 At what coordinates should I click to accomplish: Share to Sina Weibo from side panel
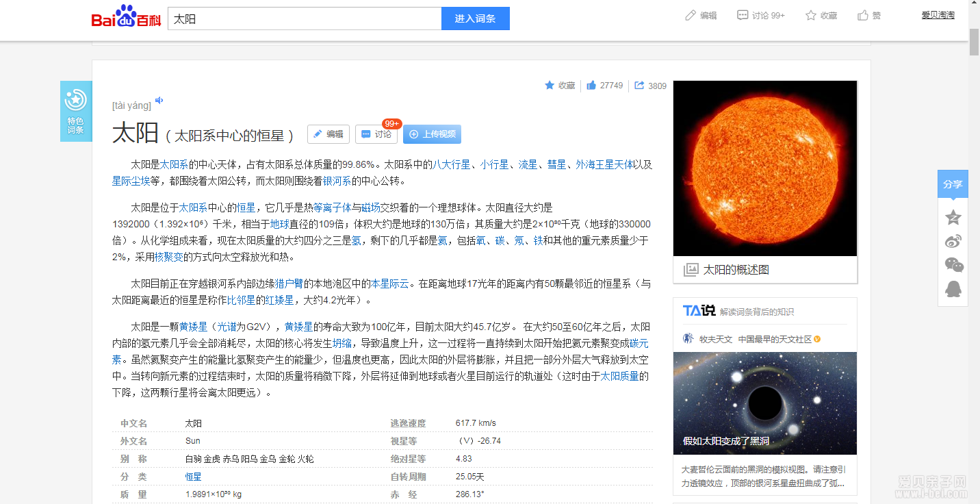(x=953, y=241)
